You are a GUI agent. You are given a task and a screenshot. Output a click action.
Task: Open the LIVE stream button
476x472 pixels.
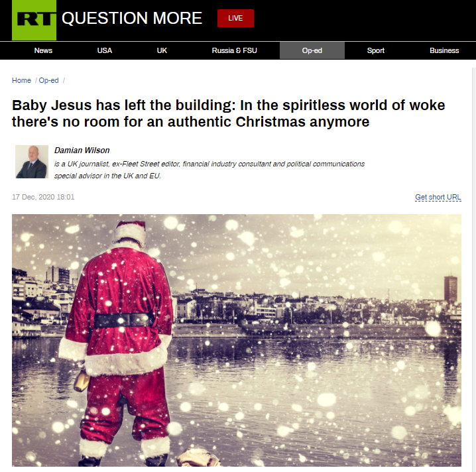[235, 18]
